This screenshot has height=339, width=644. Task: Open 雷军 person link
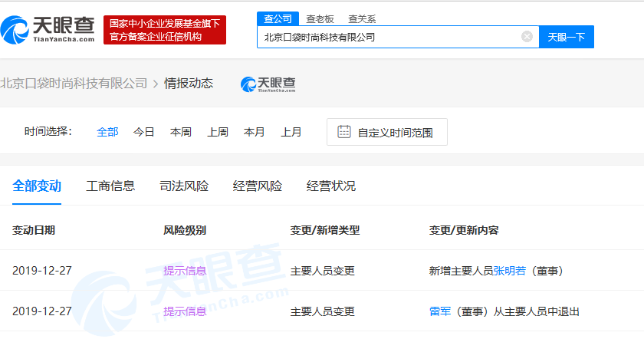(440, 311)
